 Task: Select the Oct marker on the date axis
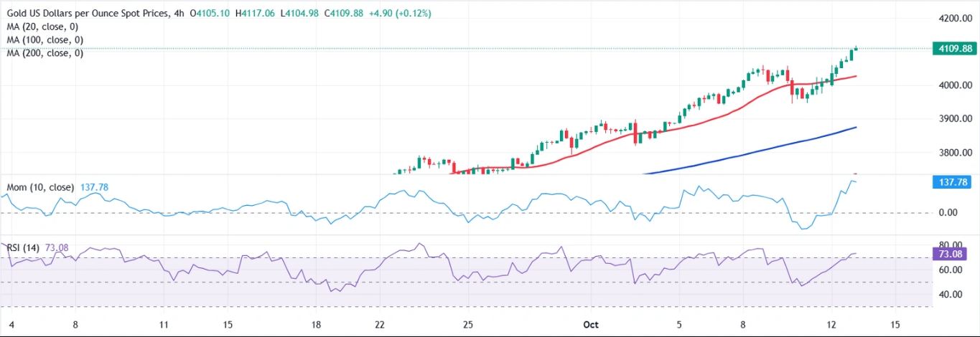[x=591, y=325]
